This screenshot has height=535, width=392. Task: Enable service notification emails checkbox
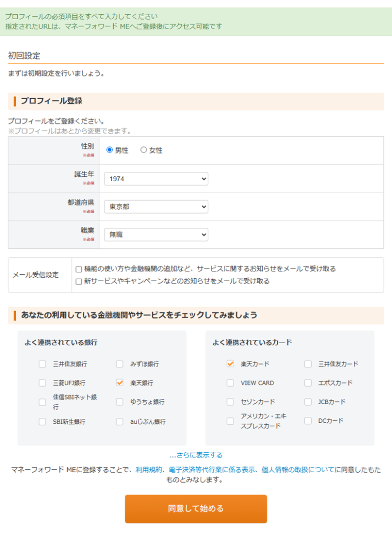79,269
